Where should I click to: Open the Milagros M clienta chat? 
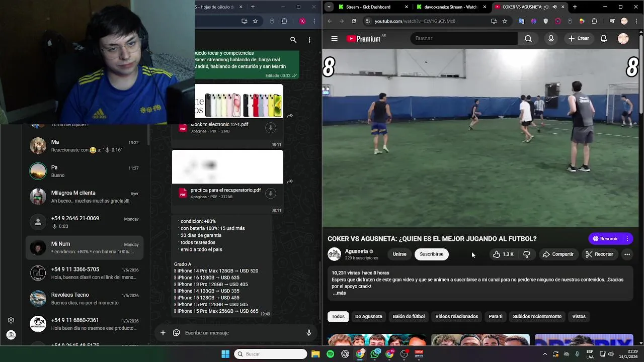pyautogui.click(x=85, y=197)
